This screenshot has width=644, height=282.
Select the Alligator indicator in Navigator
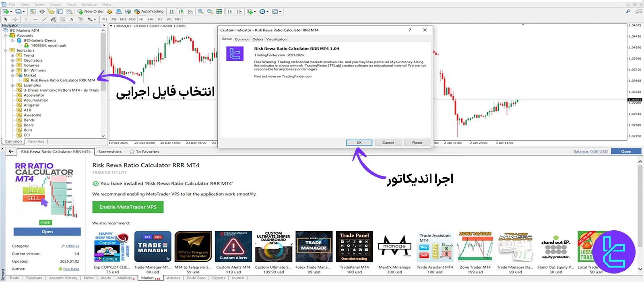pos(31,105)
